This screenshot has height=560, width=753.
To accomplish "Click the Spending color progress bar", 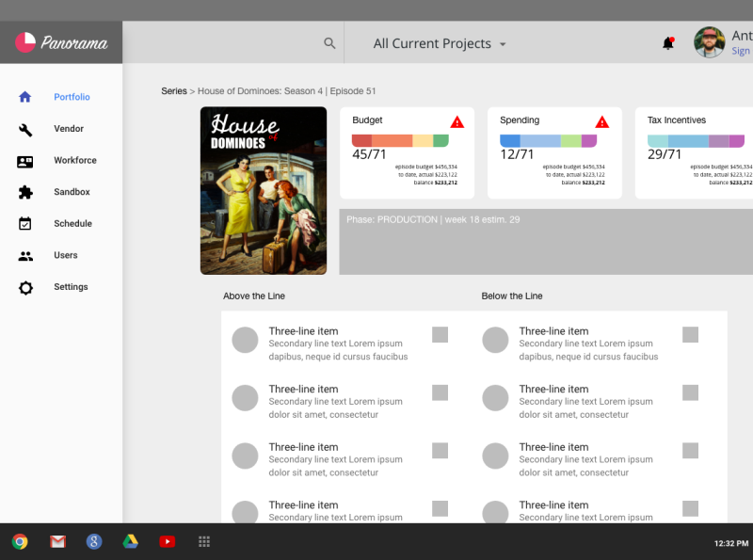I will click(548, 141).
